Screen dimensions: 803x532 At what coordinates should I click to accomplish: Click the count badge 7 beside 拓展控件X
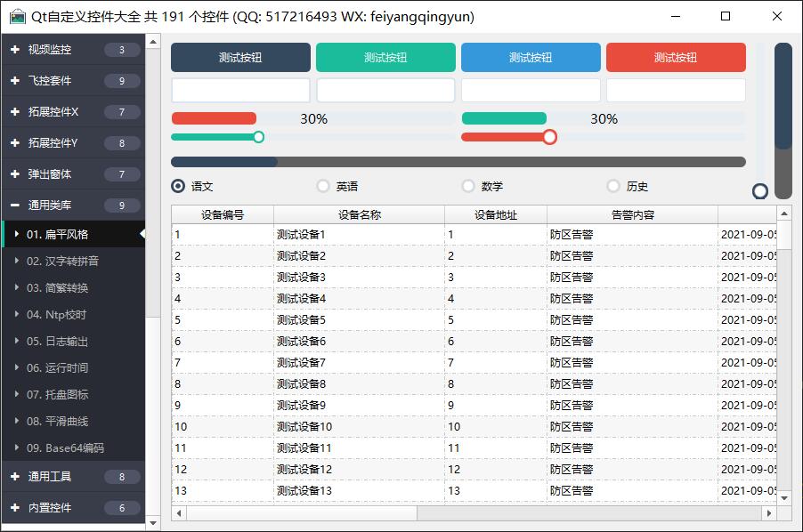tap(122, 112)
